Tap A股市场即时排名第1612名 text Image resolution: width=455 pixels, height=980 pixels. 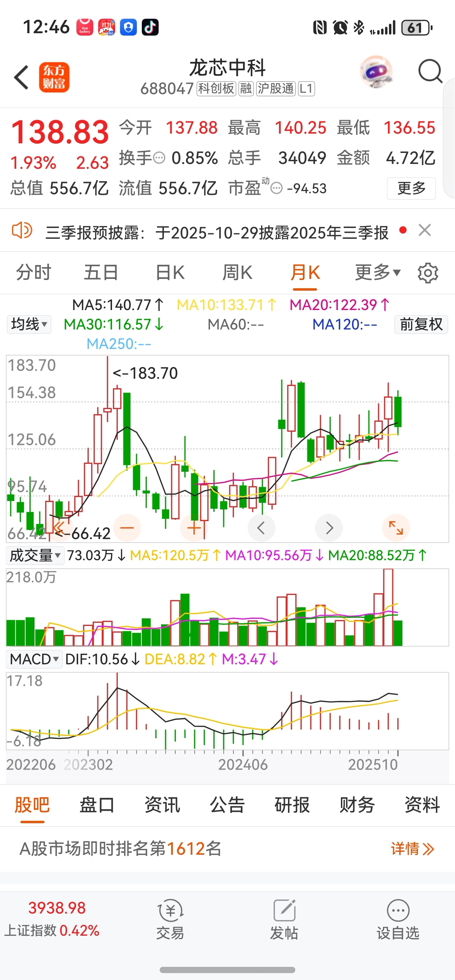121,849
